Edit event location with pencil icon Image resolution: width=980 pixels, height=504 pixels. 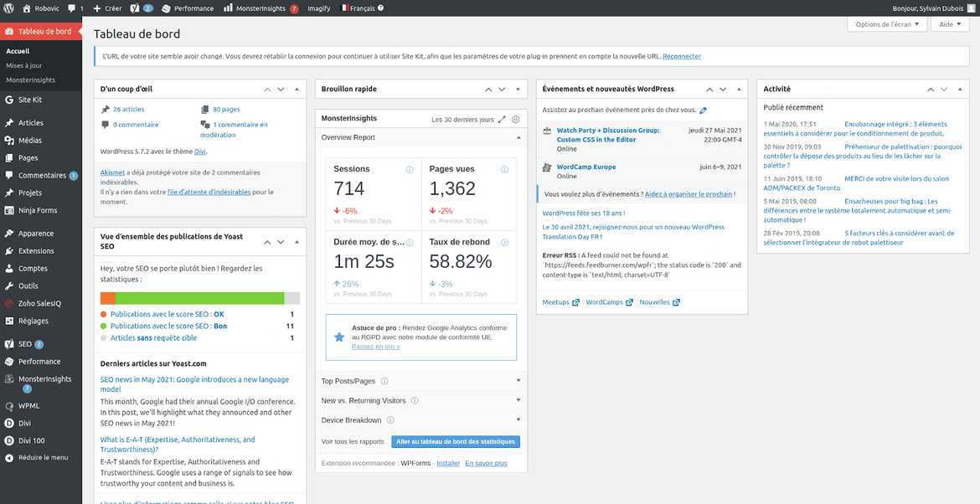pyautogui.click(x=703, y=110)
